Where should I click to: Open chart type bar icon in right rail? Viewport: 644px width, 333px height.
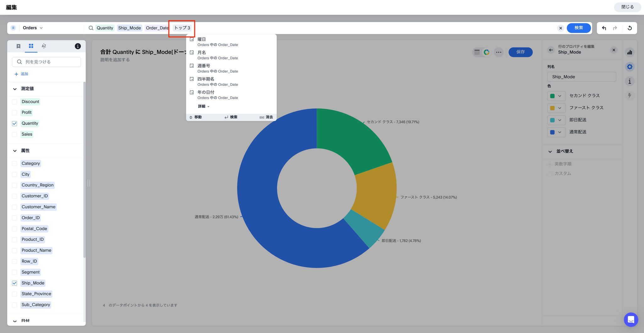[630, 52]
